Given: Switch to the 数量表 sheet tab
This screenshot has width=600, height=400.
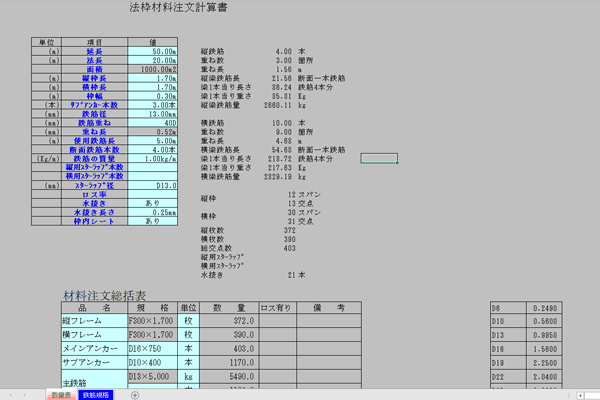Looking at the screenshot, I should point(62,395).
